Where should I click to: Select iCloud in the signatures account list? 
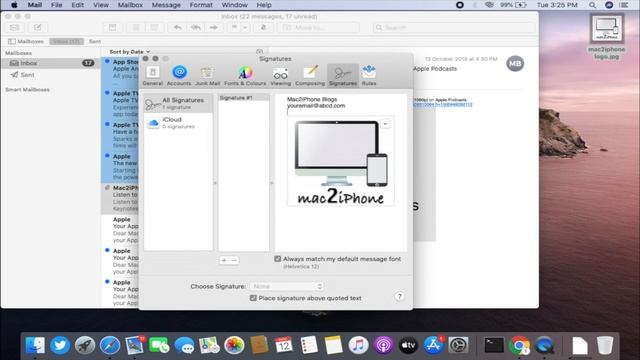click(178, 123)
